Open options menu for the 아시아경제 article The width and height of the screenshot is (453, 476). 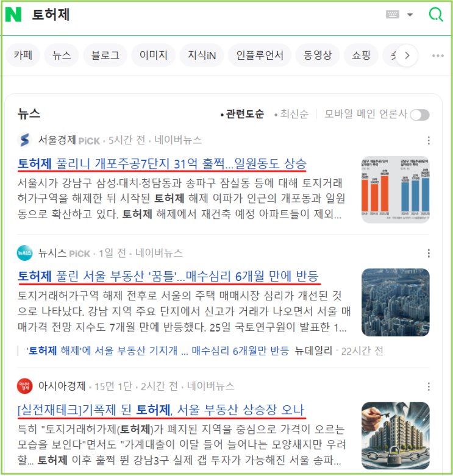click(429, 386)
